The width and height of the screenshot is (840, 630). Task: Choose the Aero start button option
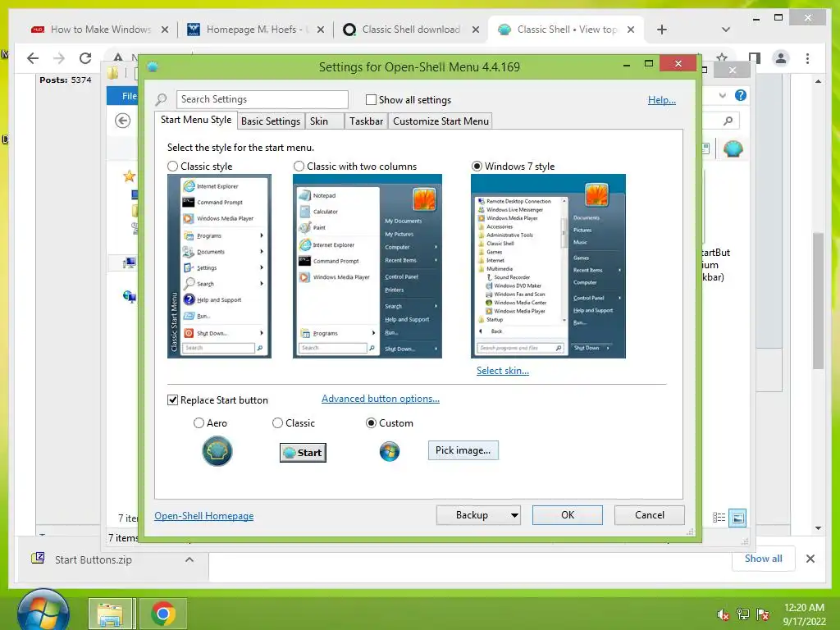pyautogui.click(x=199, y=423)
